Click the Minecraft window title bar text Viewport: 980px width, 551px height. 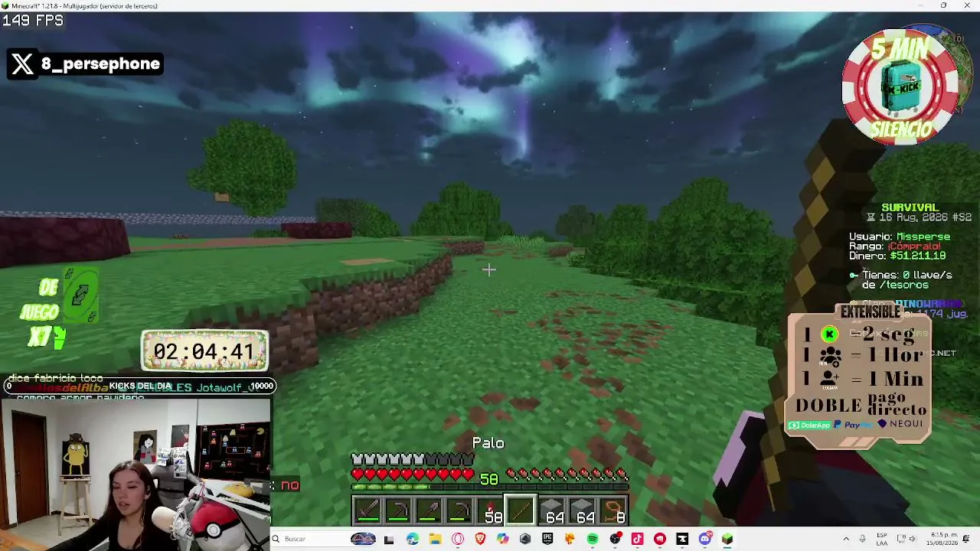(84, 5)
